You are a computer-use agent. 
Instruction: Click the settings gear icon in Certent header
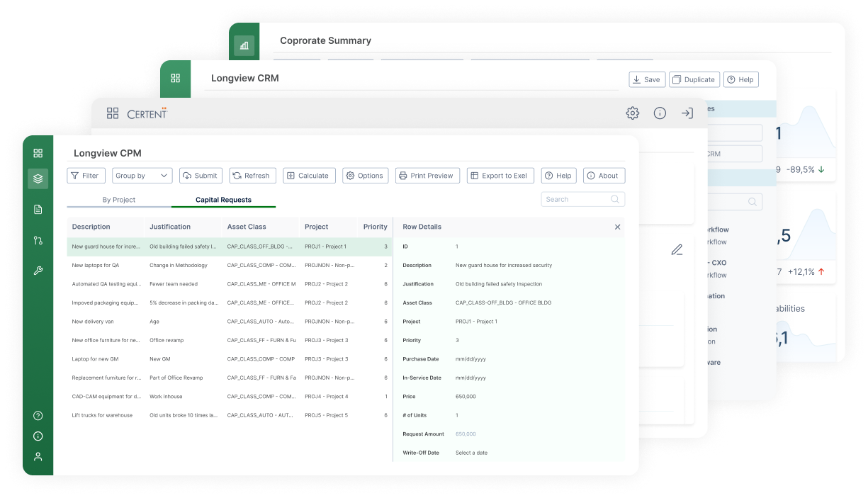(632, 113)
